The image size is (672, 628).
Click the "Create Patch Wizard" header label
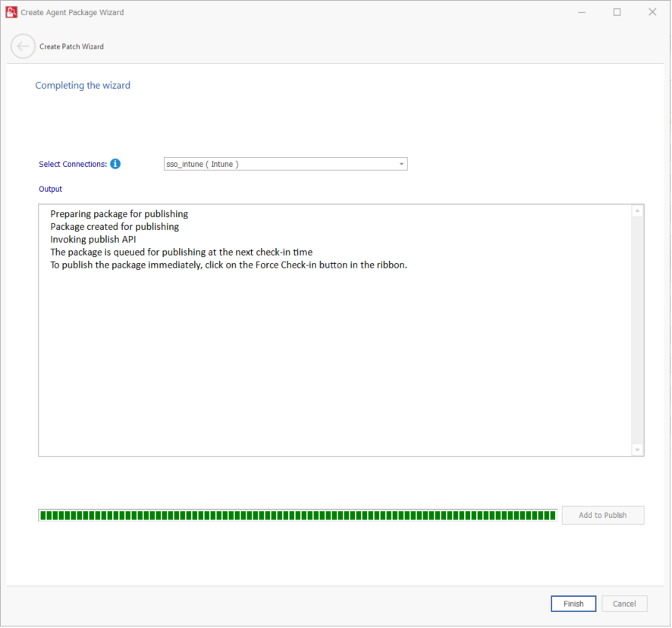(71, 47)
